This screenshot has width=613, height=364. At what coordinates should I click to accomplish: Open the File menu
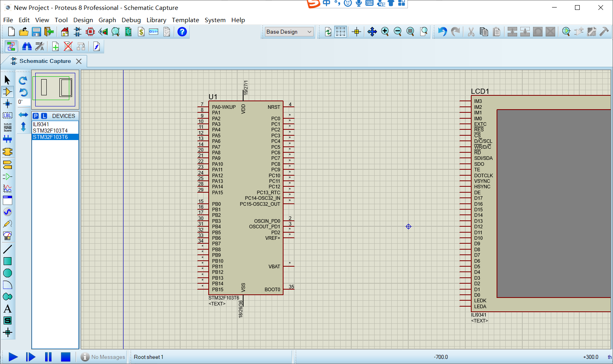[x=8, y=20]
